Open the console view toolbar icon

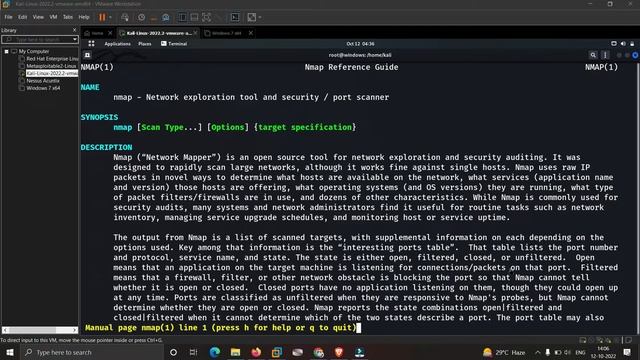[x=235, y=17]
